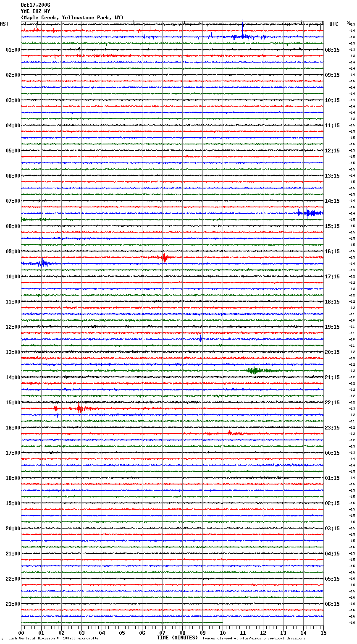
Task: Click minute tick label 00 on time axis
Action: point(21,633)
